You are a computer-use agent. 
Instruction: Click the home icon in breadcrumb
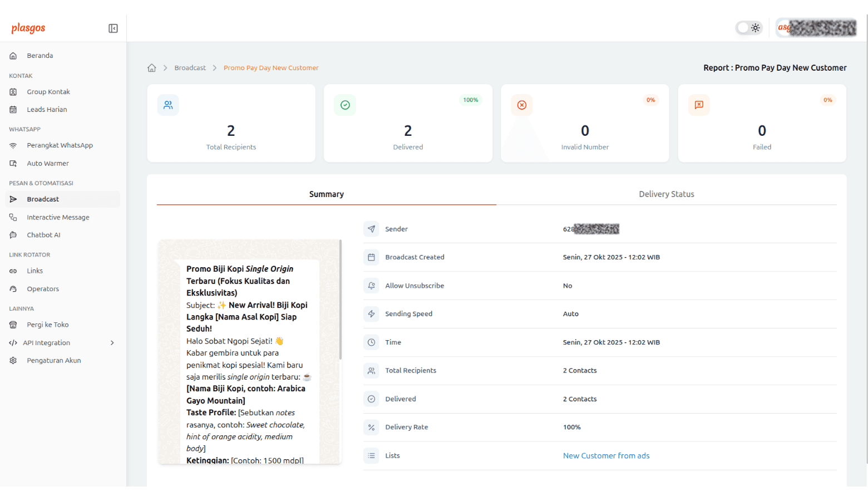[151, 68]
